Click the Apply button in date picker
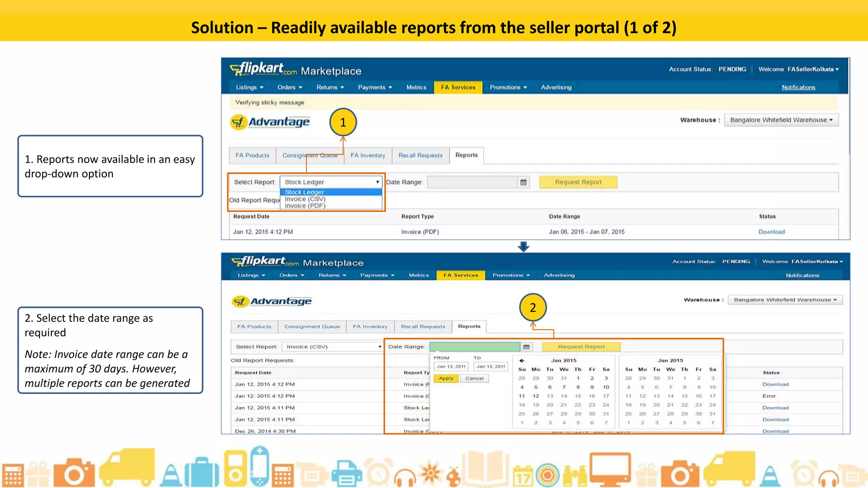 tap(446, 378)
